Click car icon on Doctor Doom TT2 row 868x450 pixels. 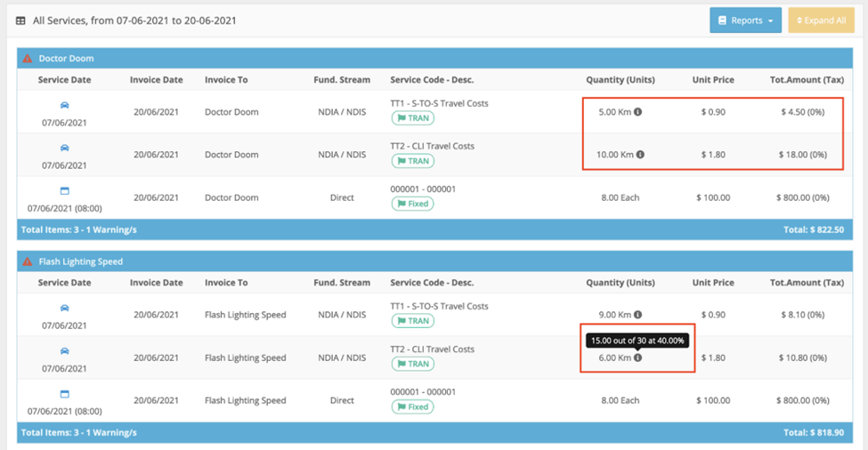click(x=64, y=148)
